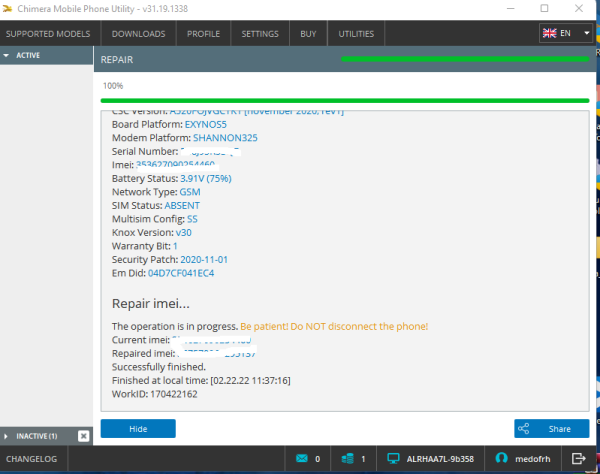Collapse the ACTIVE section

click(x=46, y=55)
